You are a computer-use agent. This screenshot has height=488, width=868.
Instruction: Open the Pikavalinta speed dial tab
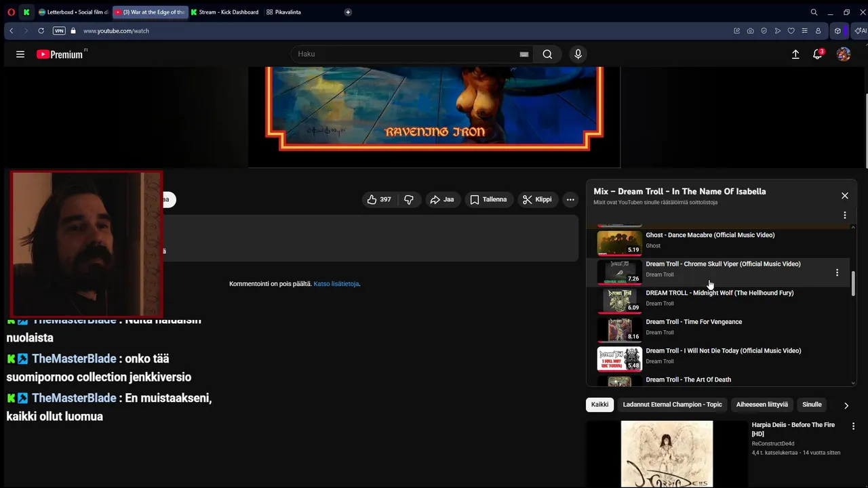pyautogui.click(x=283, y=12)
